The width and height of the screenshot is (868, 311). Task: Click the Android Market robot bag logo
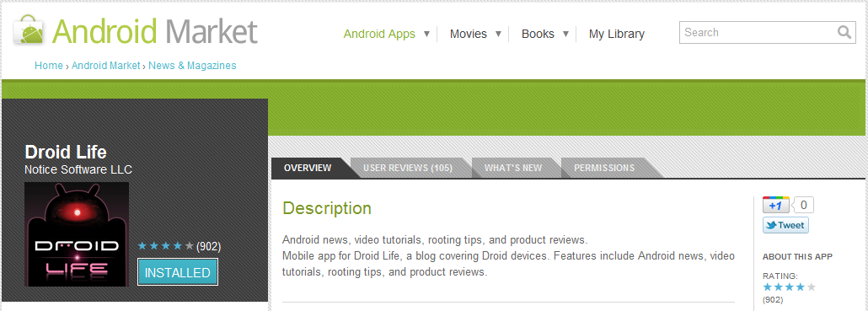[x=29, y=29]
